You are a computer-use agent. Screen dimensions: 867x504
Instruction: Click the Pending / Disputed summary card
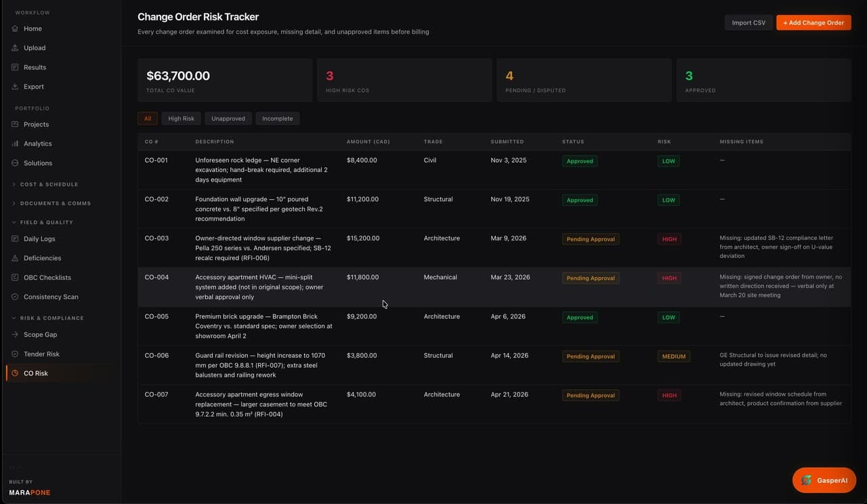pos(584,80)
